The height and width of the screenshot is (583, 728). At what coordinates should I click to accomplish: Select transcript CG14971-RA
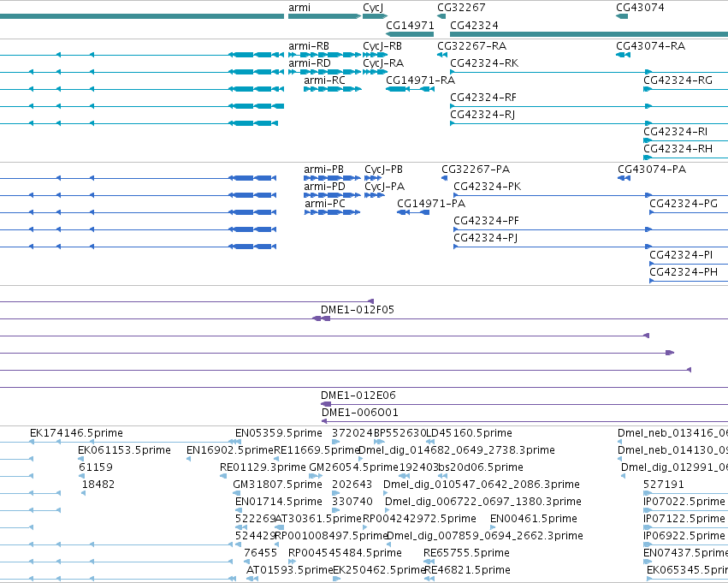(x=420, y=80)
